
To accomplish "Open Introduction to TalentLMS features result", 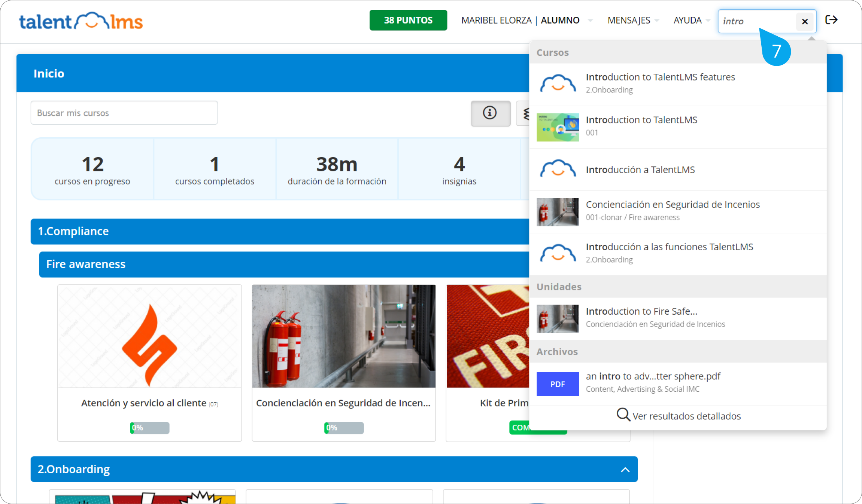I will pos(678,84).
